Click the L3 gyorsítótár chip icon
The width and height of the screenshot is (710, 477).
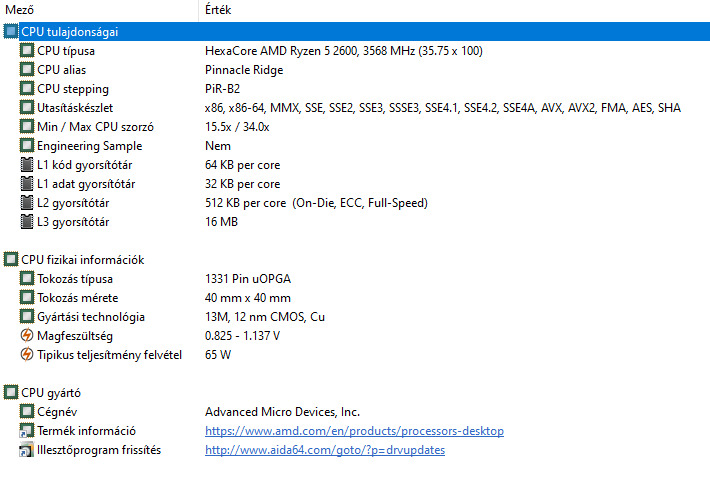click(x=27, y=222)
